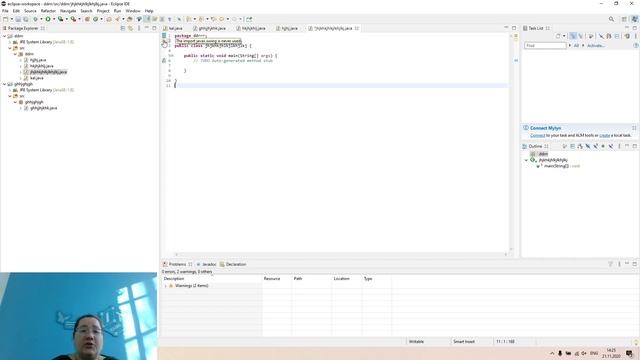Open the Refactor menu
Image resolution: width=640 pixels, height=360 pixels.
point(48,11)
